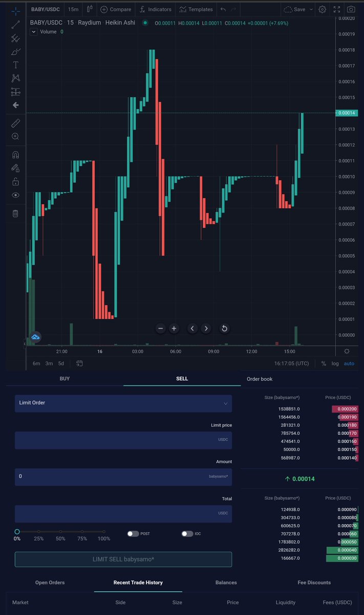The width and height of the screenshot is (364, 615).
Task: Open the Save dropdown arrow
Action: (311, 9)
